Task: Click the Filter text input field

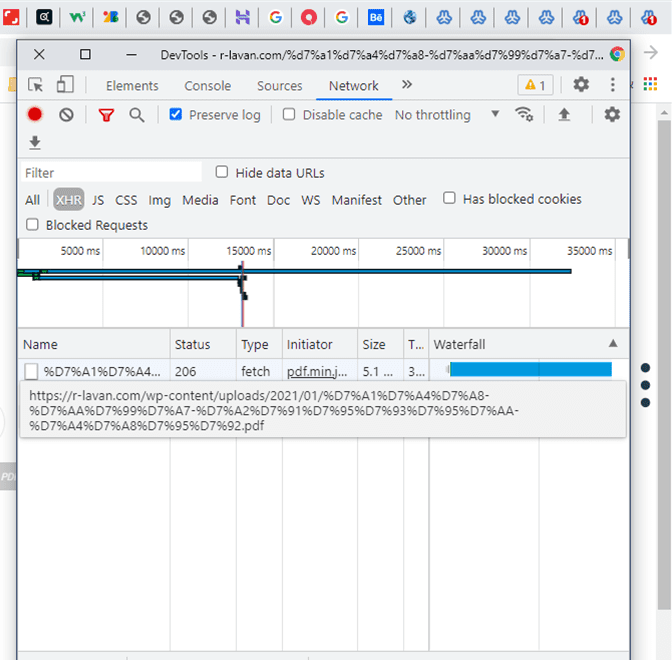Action: 111,172
